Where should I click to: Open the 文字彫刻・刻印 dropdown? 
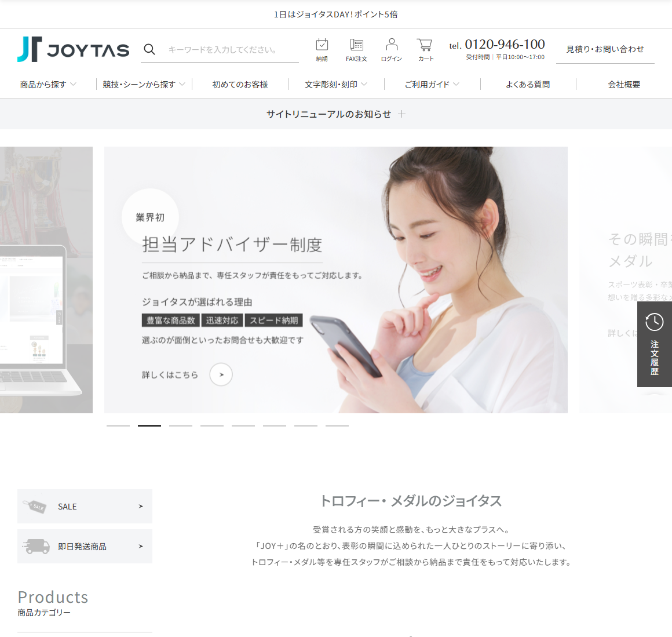(336, 85)
